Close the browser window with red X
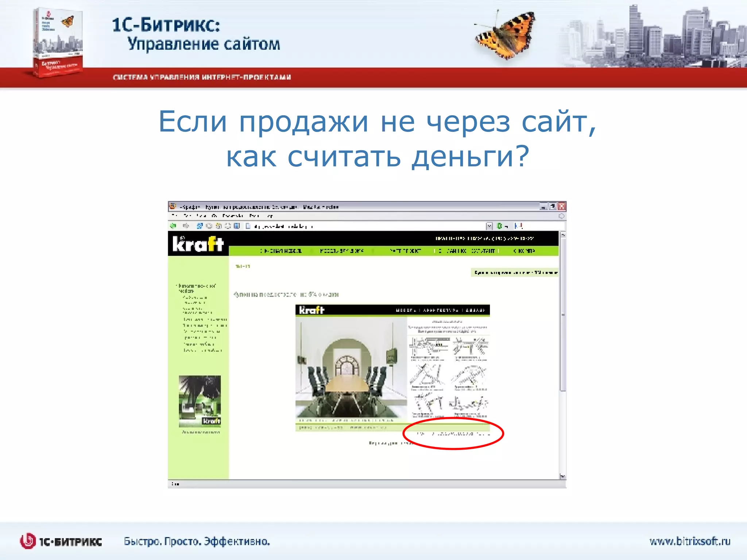 pyautogui.click(x=562, y=206)
